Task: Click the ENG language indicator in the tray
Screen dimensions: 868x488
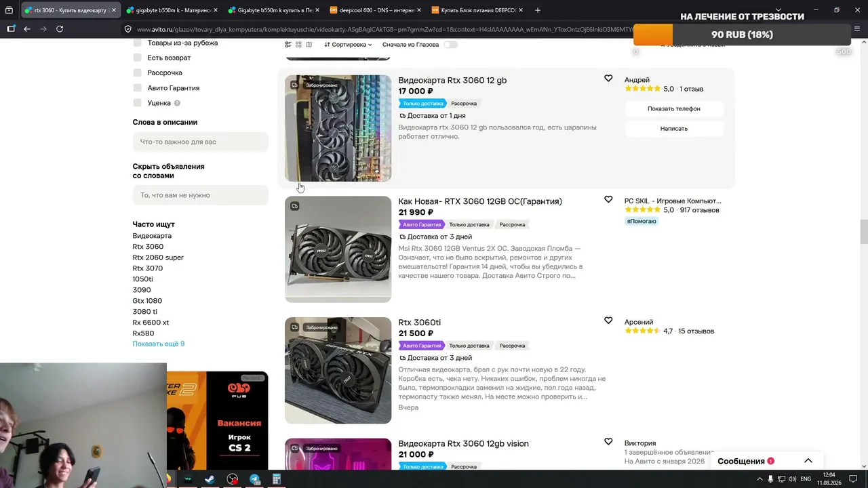Action: [x=806, y=479]
